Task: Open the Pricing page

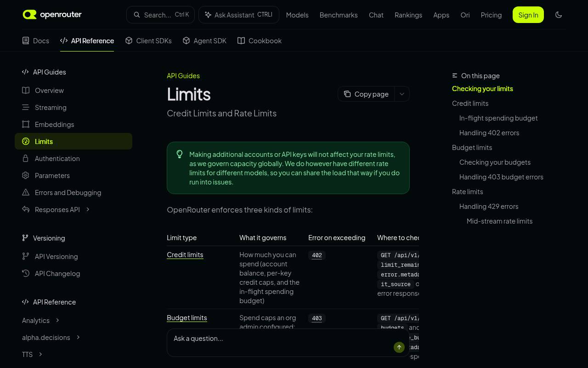Action: (491, 15)
